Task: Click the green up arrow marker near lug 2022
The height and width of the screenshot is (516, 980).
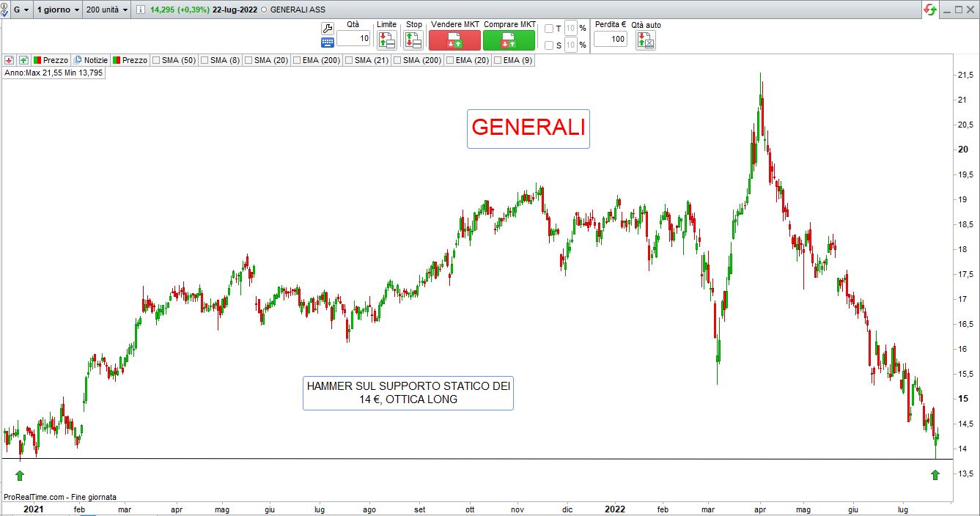Action: click(x=935, y=475)
